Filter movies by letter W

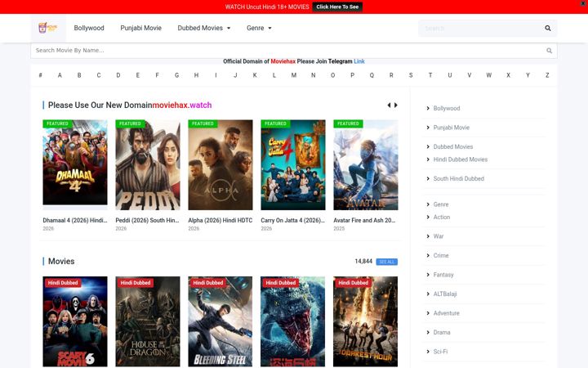488,75
